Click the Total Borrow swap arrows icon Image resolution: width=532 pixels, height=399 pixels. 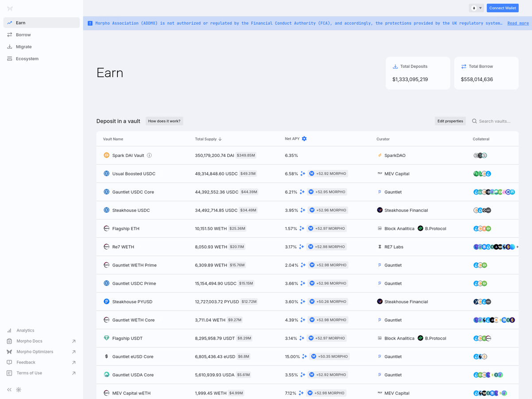click(464, 66)
